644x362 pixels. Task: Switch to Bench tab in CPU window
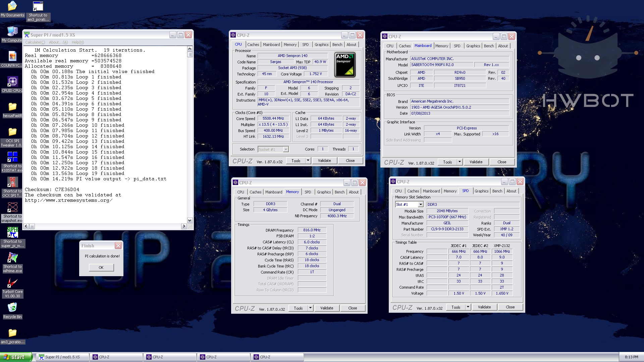(x=337, y=45)
